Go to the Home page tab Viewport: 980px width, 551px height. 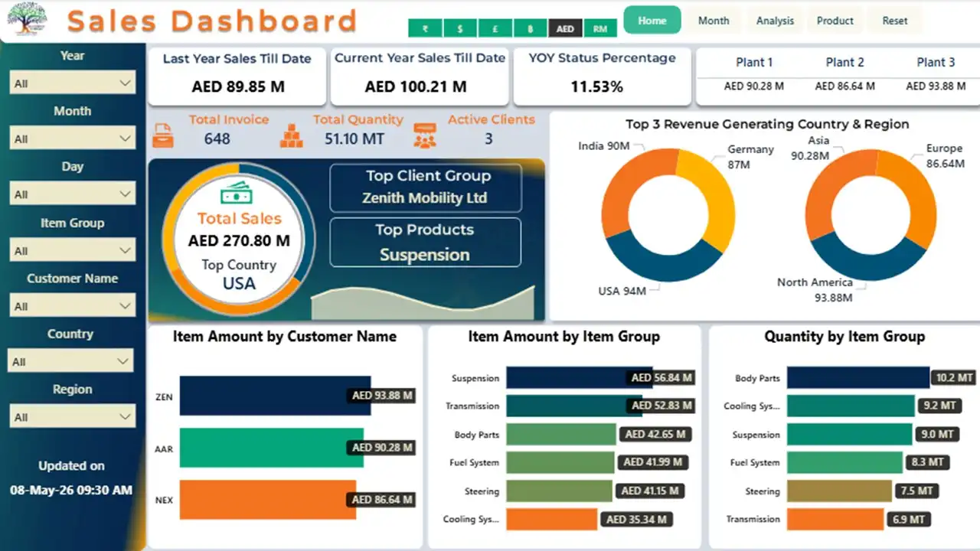click(x=652, y=21)
